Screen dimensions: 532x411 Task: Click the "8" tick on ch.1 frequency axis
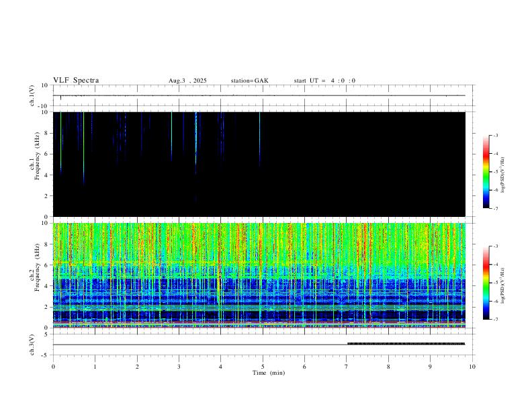pos(47,133)
